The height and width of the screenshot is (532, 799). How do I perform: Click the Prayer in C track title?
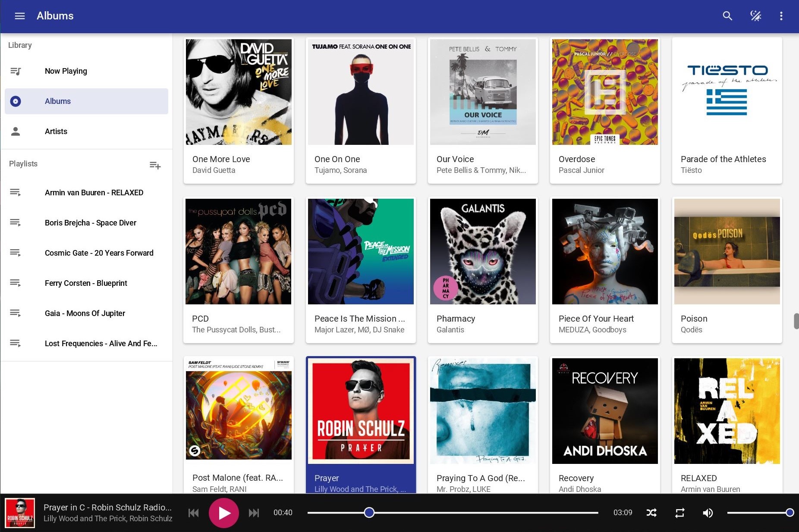pos(107,507)
